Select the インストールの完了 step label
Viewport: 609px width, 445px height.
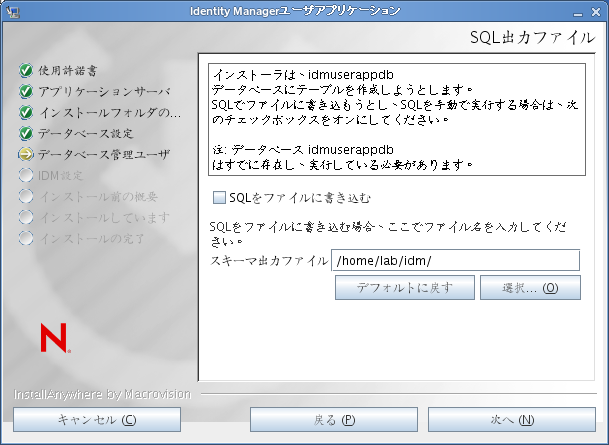point(92,238)
